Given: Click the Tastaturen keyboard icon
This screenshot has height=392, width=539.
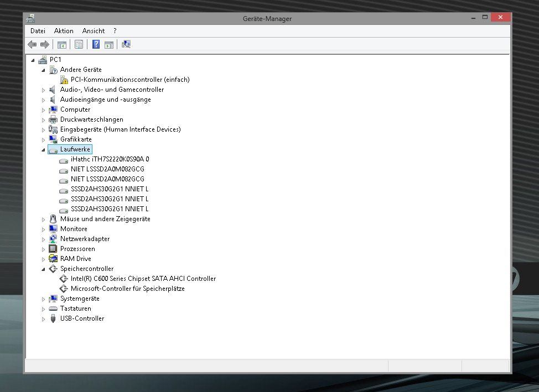Looking at the screenshot, I should [53, 309].
